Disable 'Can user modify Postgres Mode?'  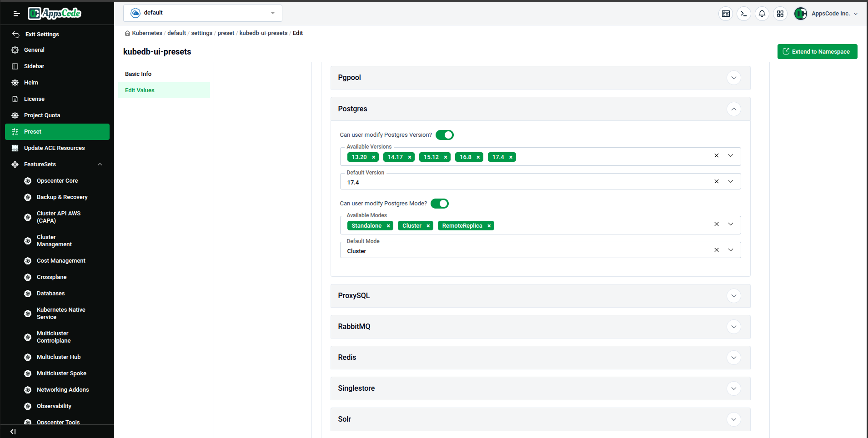click(x=439, y=204)
